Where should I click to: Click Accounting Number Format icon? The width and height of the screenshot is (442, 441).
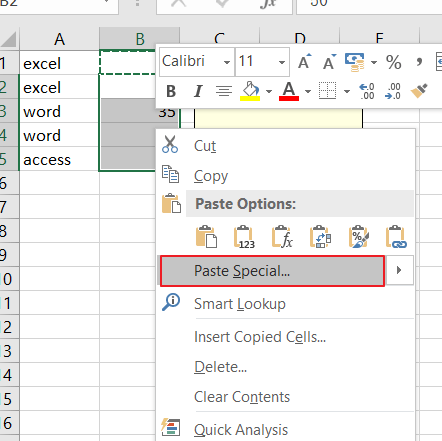(355, 62)
